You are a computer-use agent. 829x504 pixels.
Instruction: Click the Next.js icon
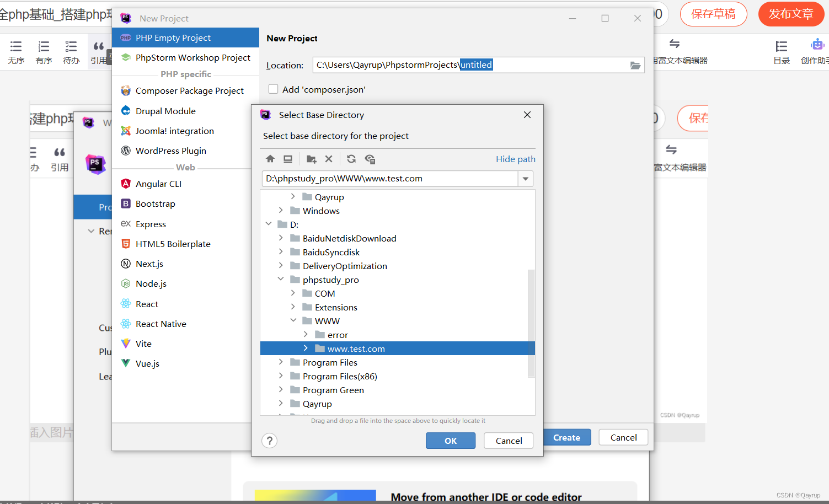126,264
